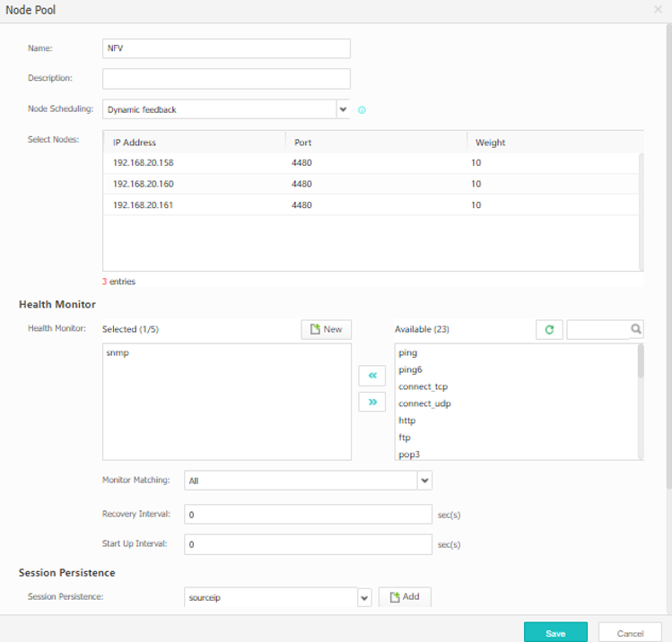Click the Description input field
The width and height of the screenshot is (672, 642).
click(226, 79)
